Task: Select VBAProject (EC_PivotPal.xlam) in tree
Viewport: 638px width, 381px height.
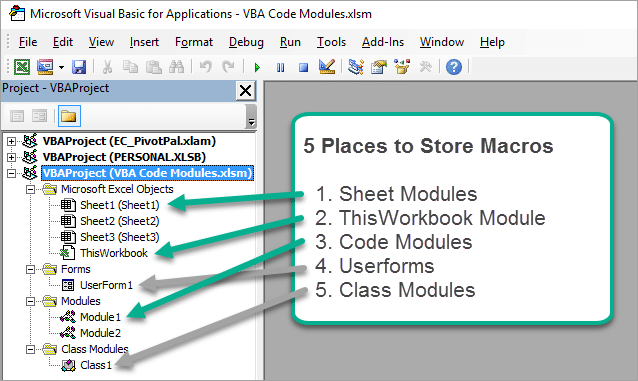Action: click(x=129, y=141)
